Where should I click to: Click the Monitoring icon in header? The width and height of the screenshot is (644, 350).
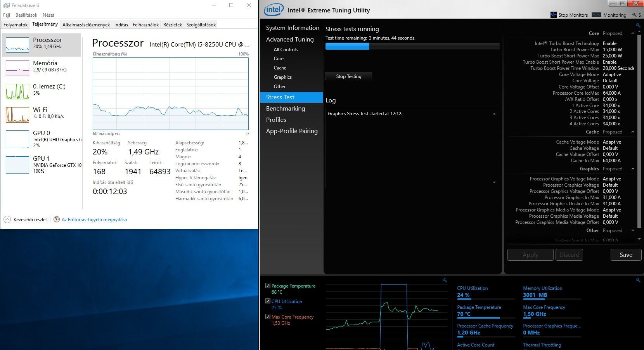tap(597, 15)
